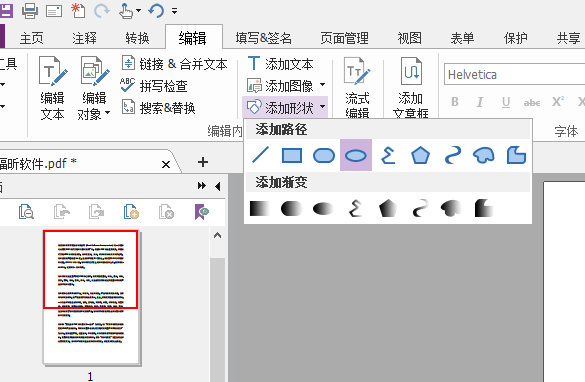The height and width of the screenshot is (382, 585).
Task: Choose the notched-corner gradient shape
Action: (484, 209)
